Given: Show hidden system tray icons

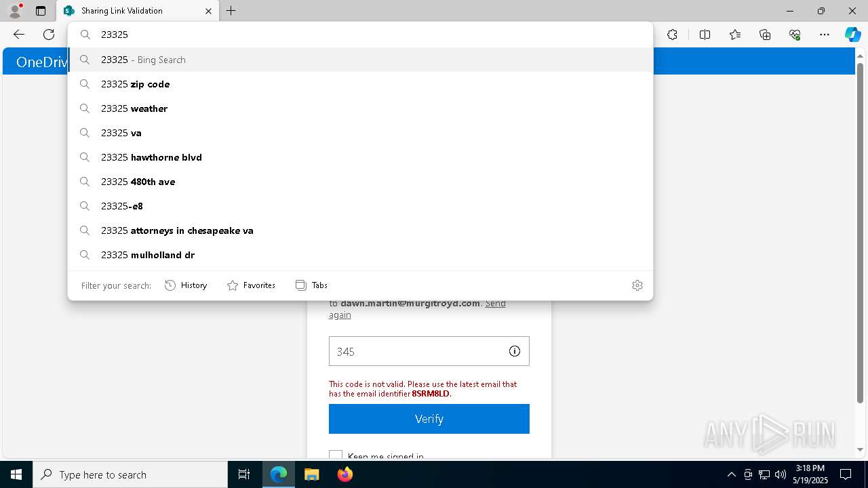Looking at the screenshot, I should 731,474.
